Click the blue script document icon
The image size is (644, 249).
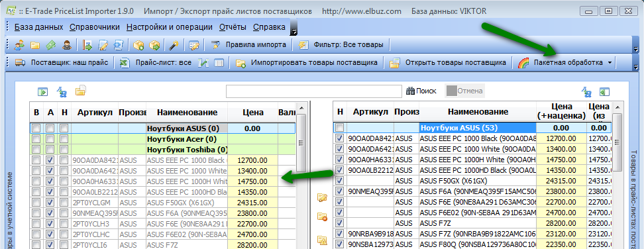(119, 45)
